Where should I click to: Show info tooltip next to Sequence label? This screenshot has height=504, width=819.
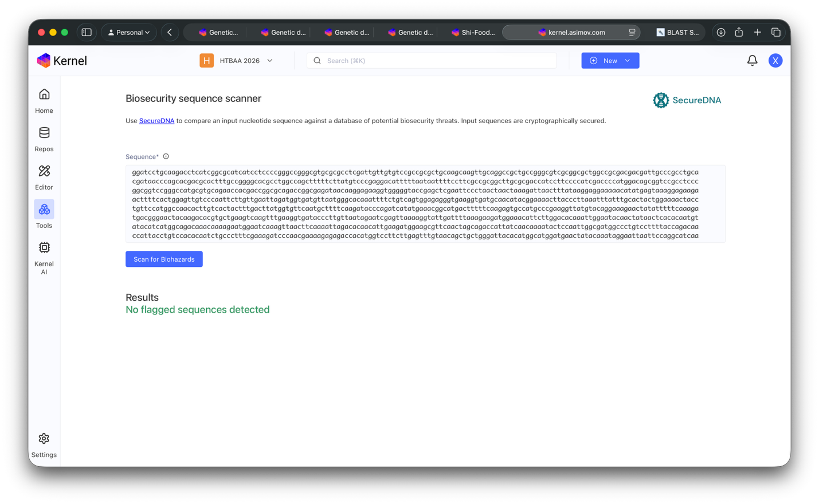[x=166, y=156]
